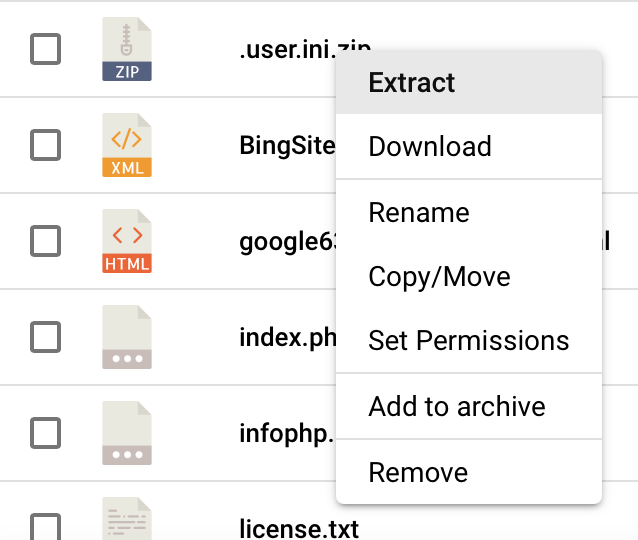
Task: Choose Set Permissions from the menu
Action: (x=469, y=340)
